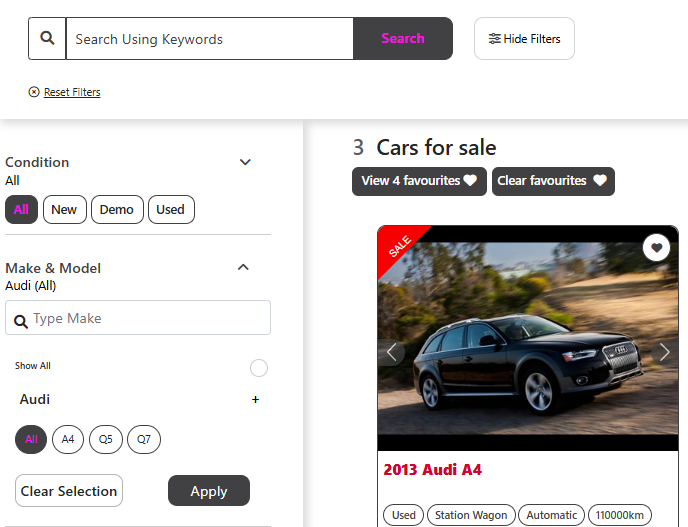Click the Reset Filters link
Viewport: 688px width, 527px height.
(71, 92)
